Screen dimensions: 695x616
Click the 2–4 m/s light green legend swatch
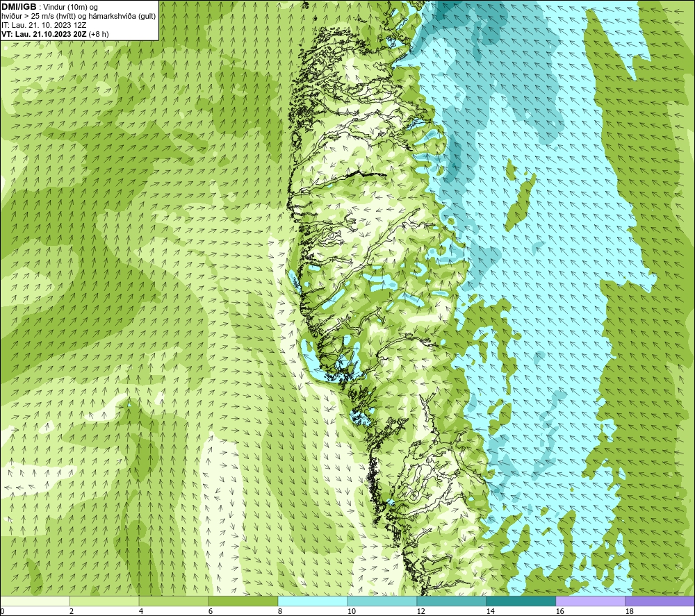tap(104, 601)
